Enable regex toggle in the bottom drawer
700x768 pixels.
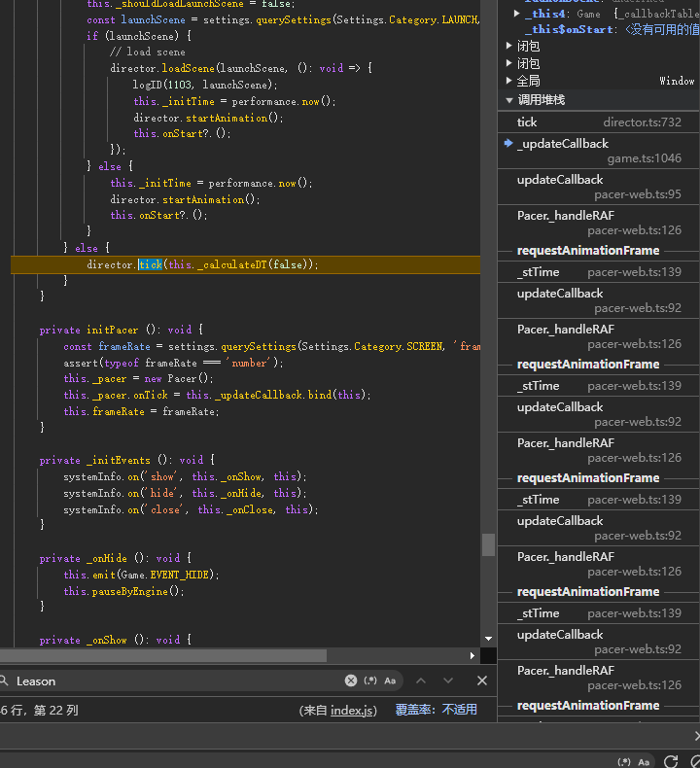pyautogui.click(x=624, y=761)
